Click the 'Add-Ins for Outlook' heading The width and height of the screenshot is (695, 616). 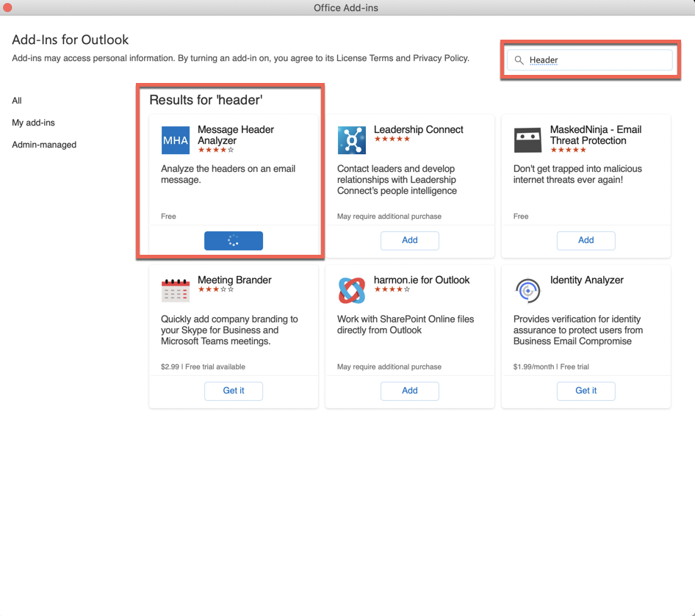[x=70, y=40]
